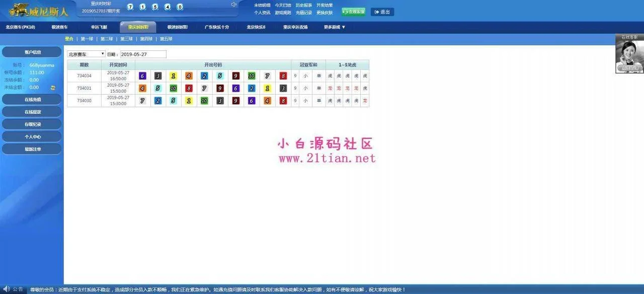Click first drawn ball number 7 in header
The height and width of the screenshot is (294, 644).
point(130,7)
